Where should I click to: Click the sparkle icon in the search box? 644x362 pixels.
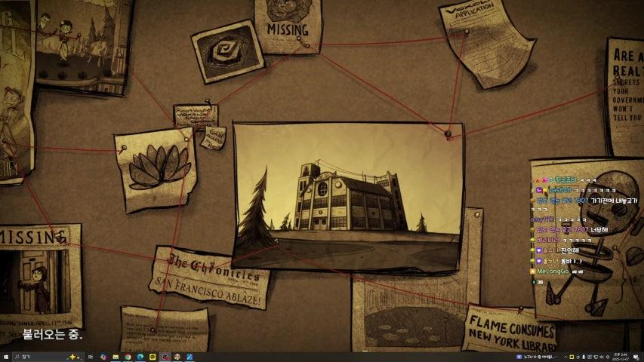[74, 357]
